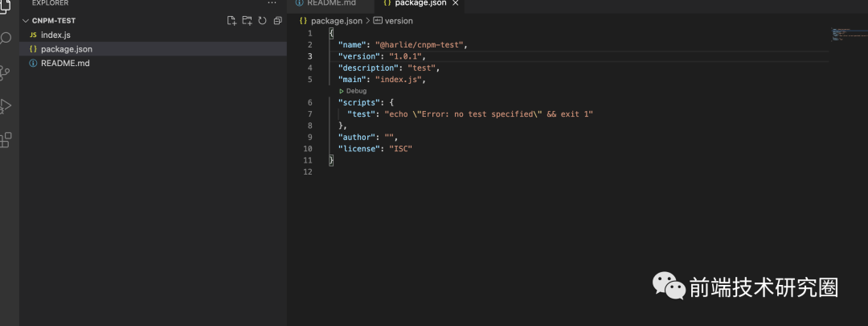Close the package.json editor tab

pos(456,3)
